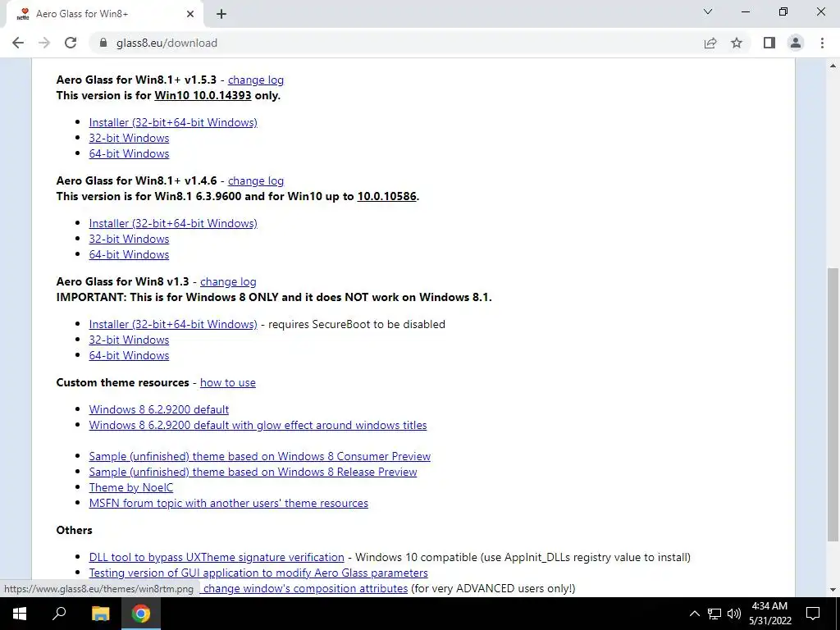Image resolution: width=840 pixels, height=630 pixels.
Task: Download v1.5.3 64-bit Windows
Action: point(129,153)
